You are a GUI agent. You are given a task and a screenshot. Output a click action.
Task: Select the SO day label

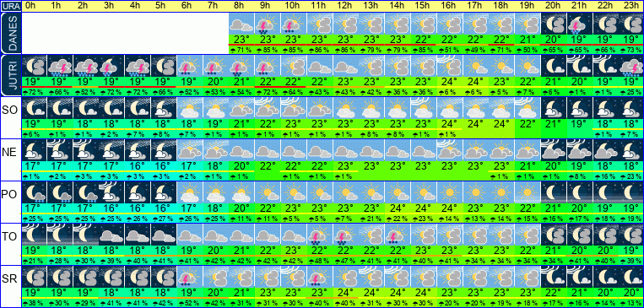click(x=10, y=110)
